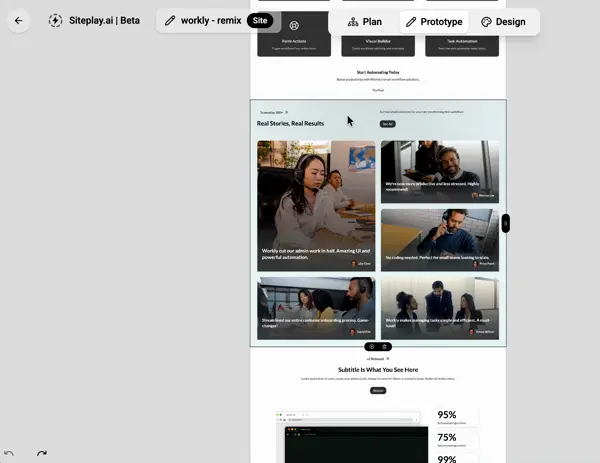Image resolution: width=600 pixels, height=463 pixels.
Task: Click the v2 Released badge link
Action: pos(378,359)
